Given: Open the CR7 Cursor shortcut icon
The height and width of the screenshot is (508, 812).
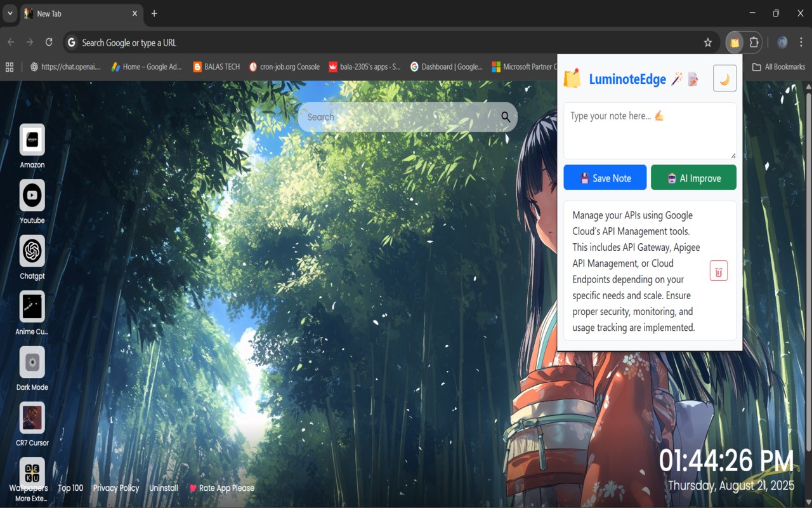Looking at the screenshot, I should point(32,417).
